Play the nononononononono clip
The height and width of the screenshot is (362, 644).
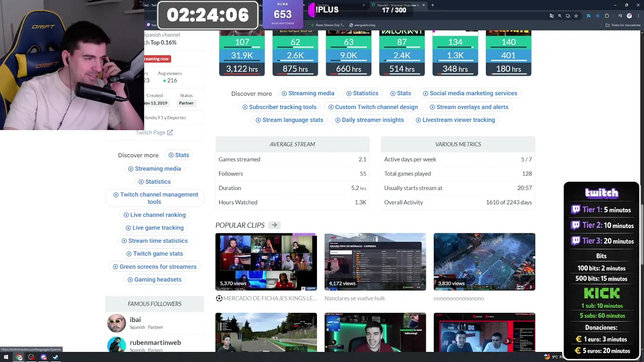click(x=484, y=261)
